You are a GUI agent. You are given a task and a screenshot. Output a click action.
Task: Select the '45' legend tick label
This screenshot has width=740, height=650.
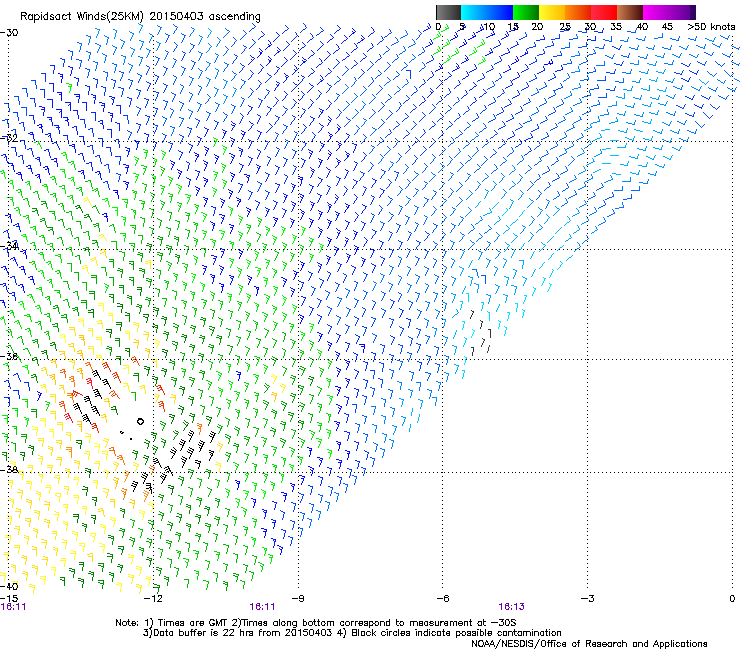click(x=667, y=27)
